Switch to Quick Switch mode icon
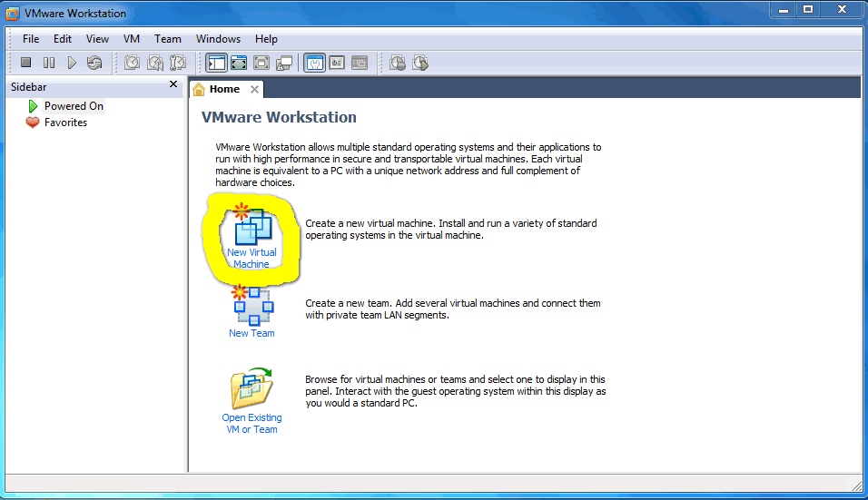 (x=239, y=63)
